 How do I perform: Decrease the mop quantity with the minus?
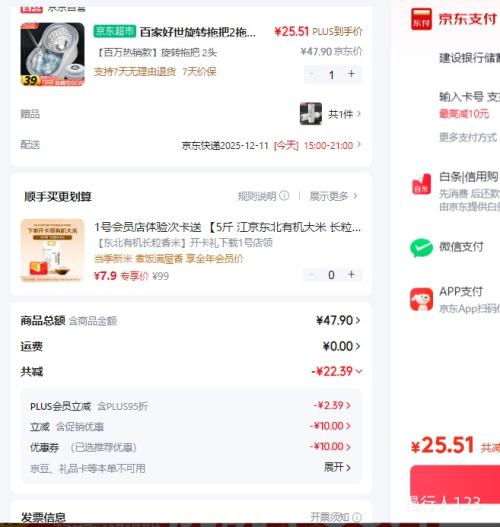tap(312, 74)
